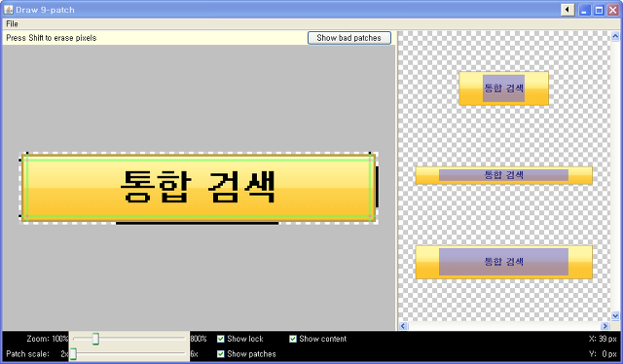Image resolution: width=623 pixels, height=364 pixels.
Task: Click the right black content-area marker line
Action: tap(377, 187)
